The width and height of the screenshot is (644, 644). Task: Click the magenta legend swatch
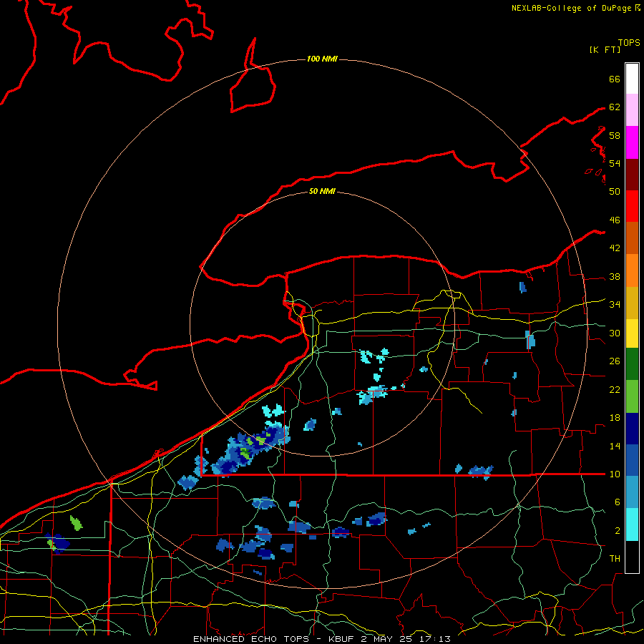pos(632,142)
